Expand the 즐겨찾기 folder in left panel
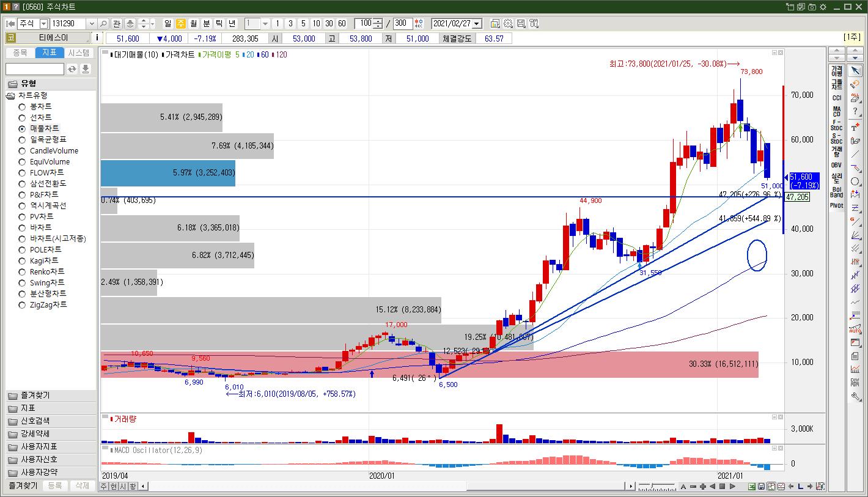This screenshot has height=497, width=868. click(x=51, y=396)
